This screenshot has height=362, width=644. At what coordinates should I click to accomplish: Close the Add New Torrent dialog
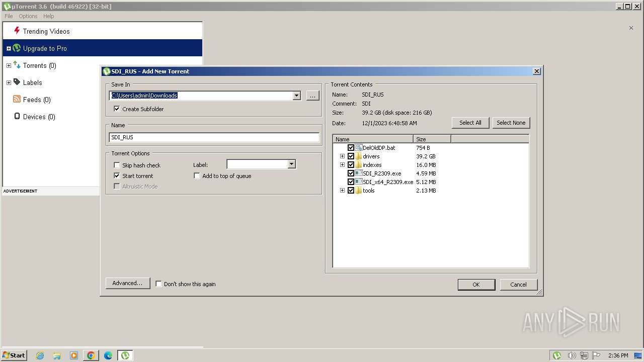coord(536,71)
